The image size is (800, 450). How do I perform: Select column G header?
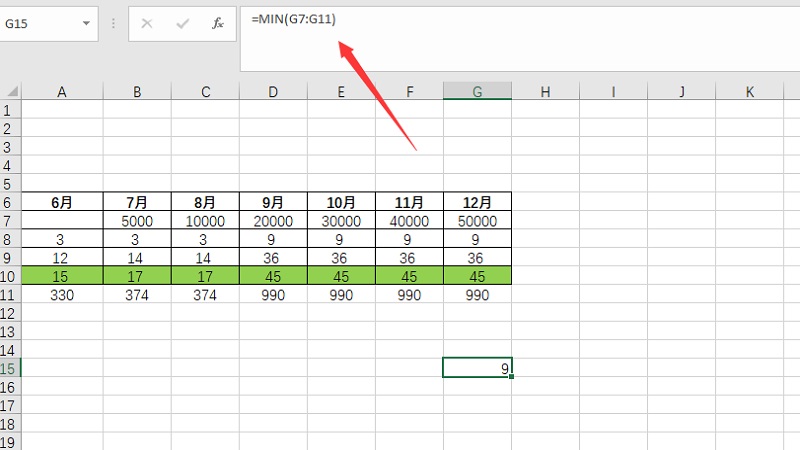coord(477,92)
